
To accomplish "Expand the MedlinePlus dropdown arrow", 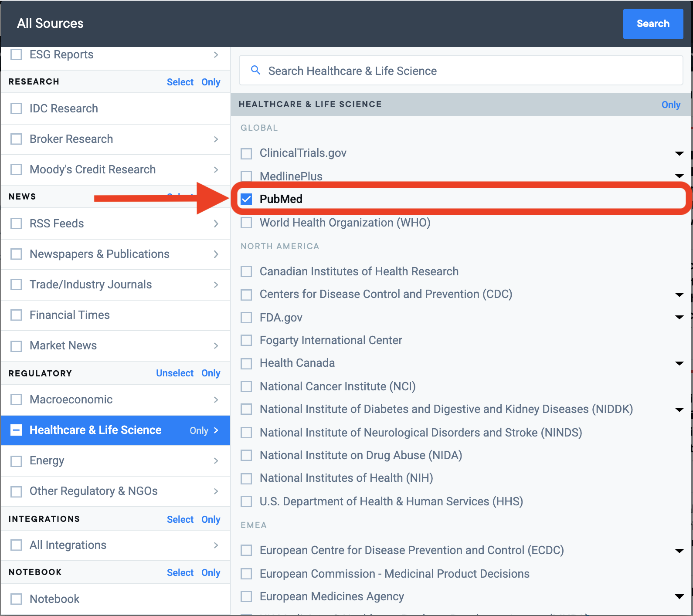I will (x=679, y=176).
